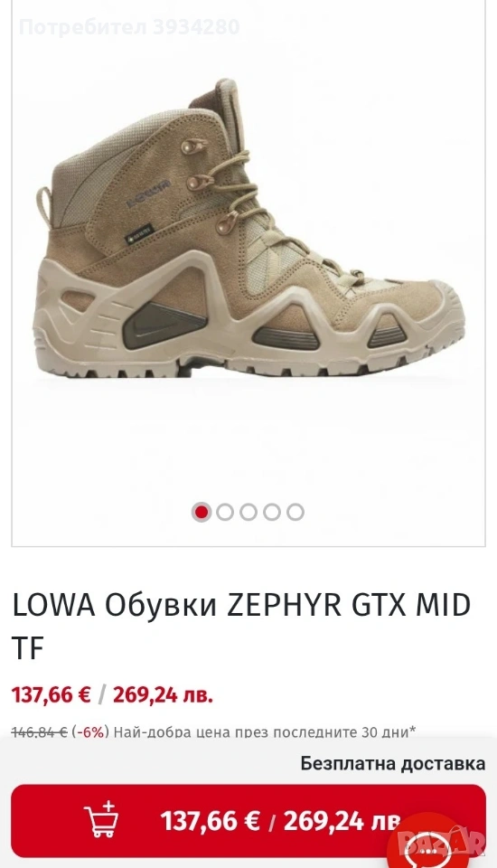Image resolution: width=497 pixels, height=868 pixels.
Task: Jump to the fifth carousel dot
Action: click(x=295, y=512)
